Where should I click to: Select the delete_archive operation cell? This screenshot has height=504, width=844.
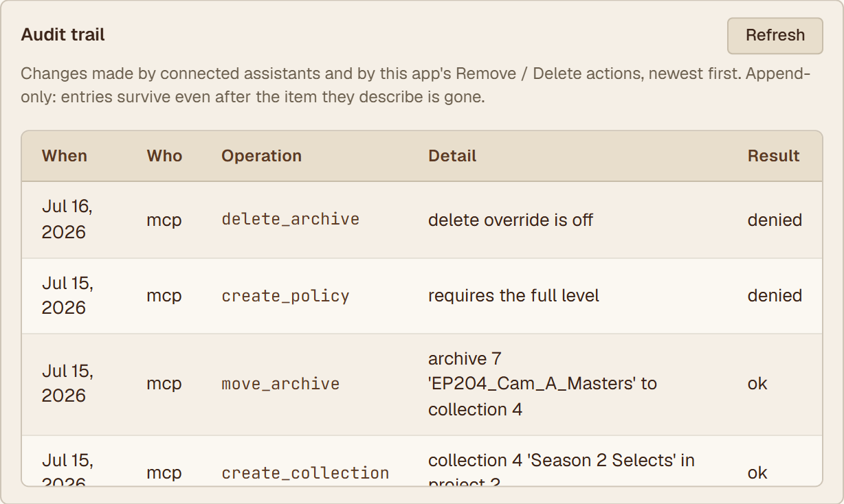click(x=291, y=220)
